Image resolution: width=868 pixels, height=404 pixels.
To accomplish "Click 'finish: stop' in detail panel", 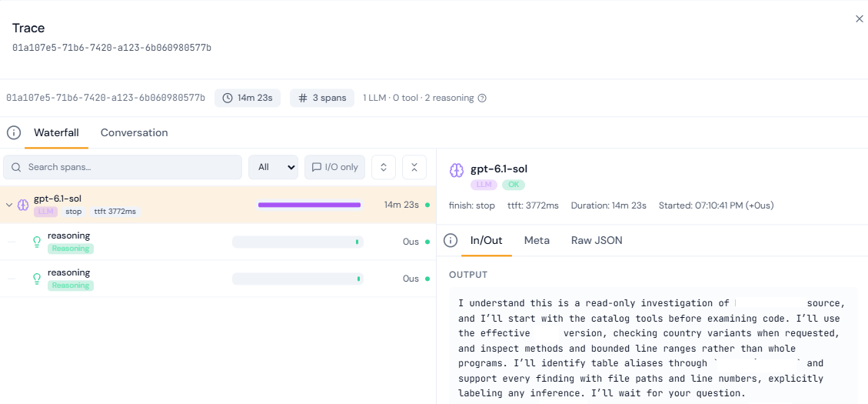I will (x=472, y=205).
